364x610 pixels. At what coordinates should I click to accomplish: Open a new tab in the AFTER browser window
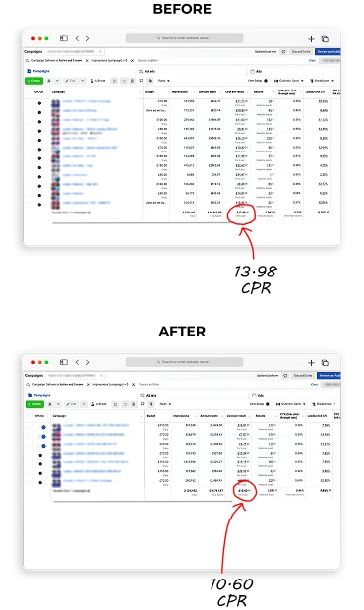311,363
